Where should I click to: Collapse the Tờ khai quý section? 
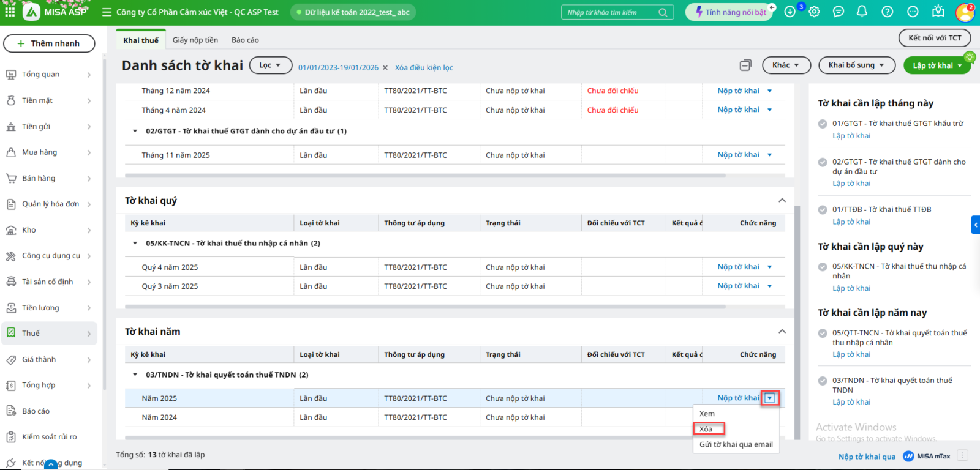(782, 201)
